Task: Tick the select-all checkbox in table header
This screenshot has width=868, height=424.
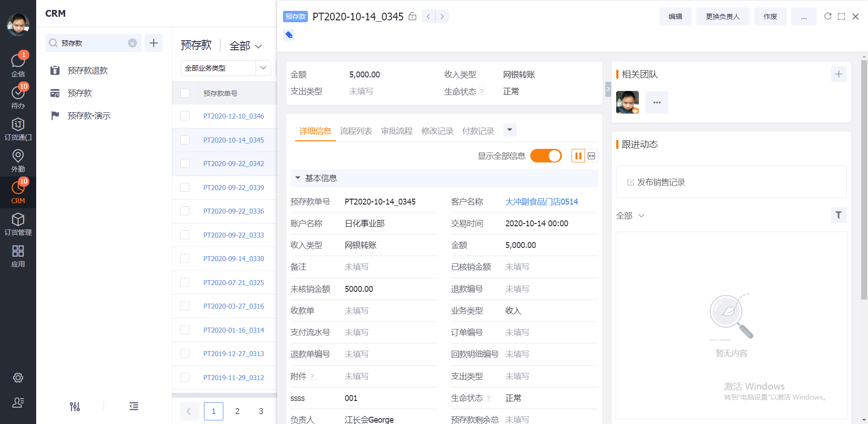Action: click(x=185, y=93)
